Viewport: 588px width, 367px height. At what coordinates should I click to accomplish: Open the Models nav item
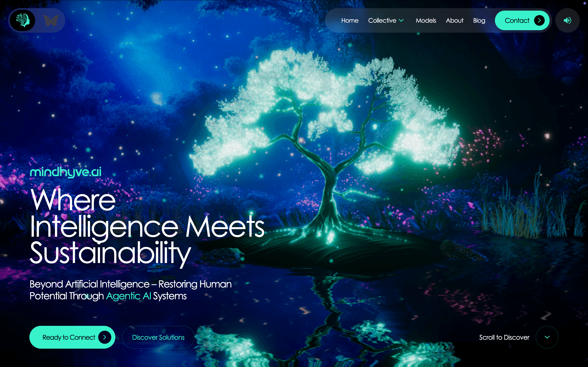click(x=426, y=20)
